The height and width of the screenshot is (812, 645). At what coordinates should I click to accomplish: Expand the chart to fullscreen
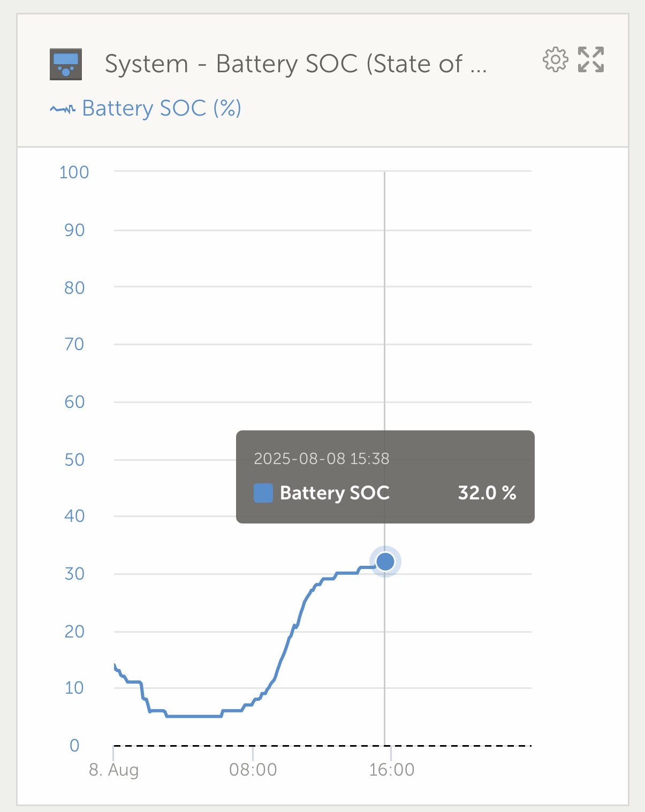(591, 59)
